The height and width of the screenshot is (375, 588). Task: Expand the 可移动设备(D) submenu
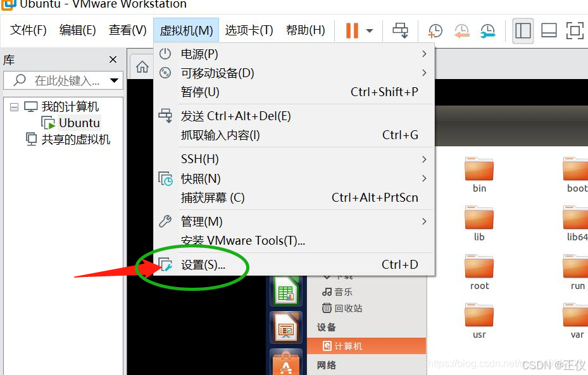click(x=294, y=73)
